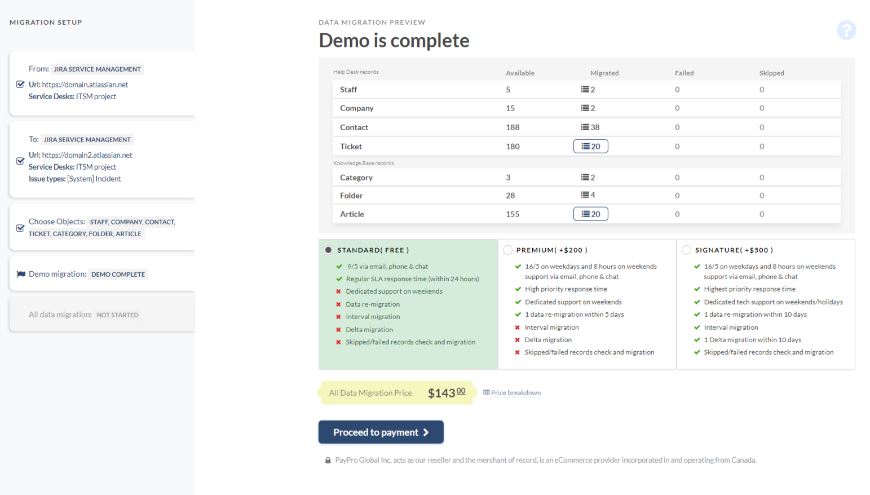Open migrated list icon in Staff row
Screen dimensions: 870x495
[x=585, y=89]
